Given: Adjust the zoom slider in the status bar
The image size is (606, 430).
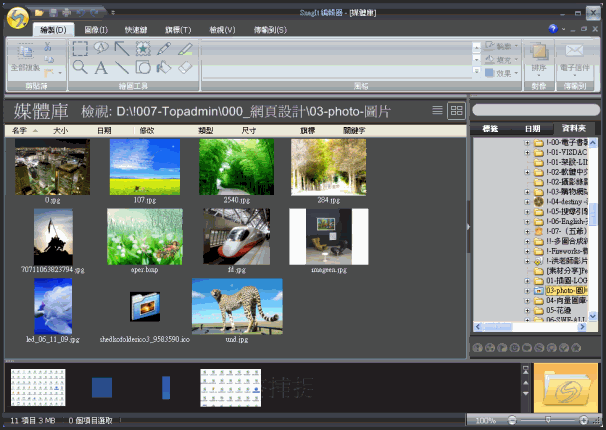Looking at the screenshot, I should click(x=547, y=420).
